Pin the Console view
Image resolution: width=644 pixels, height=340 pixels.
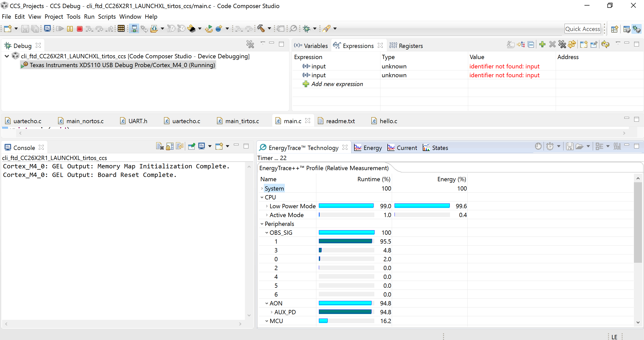pyautogui.click(x=191, y=146)
